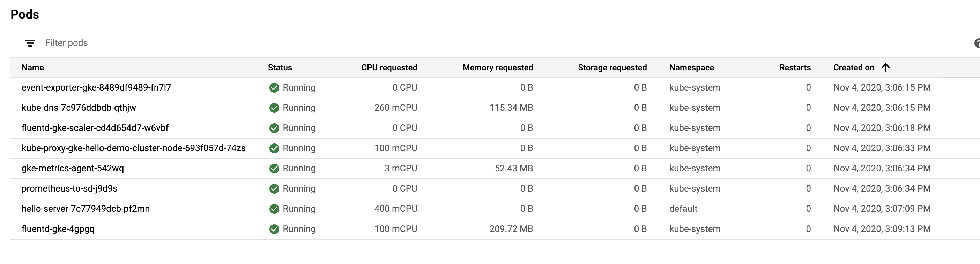Open the kube-proxy-gke-hello-demo-cluster-node pod

click(x=134, y=148)
